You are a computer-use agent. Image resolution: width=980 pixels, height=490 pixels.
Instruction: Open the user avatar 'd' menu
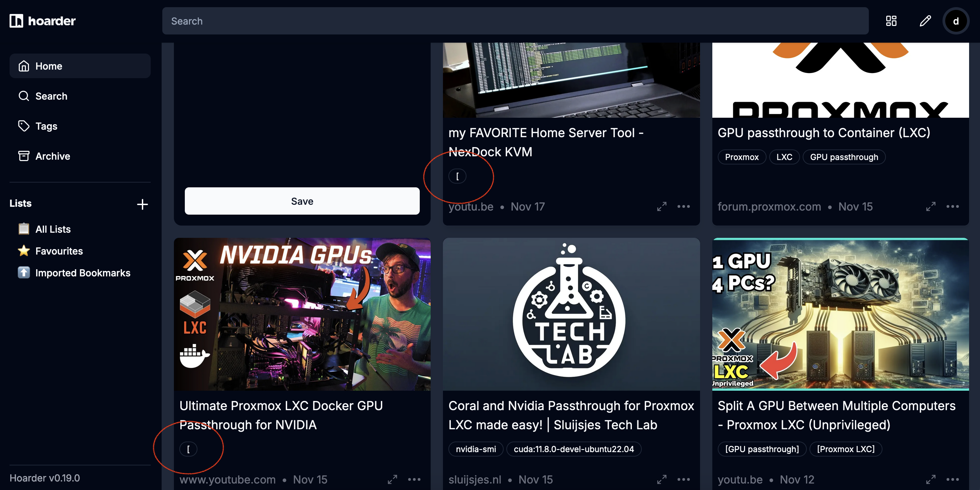(x=955, y=21)
